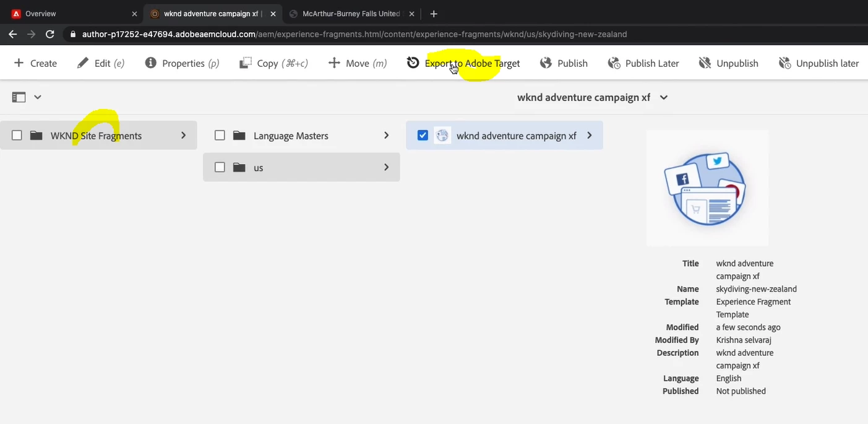Click the Edit pencil icon

point(82,63)
